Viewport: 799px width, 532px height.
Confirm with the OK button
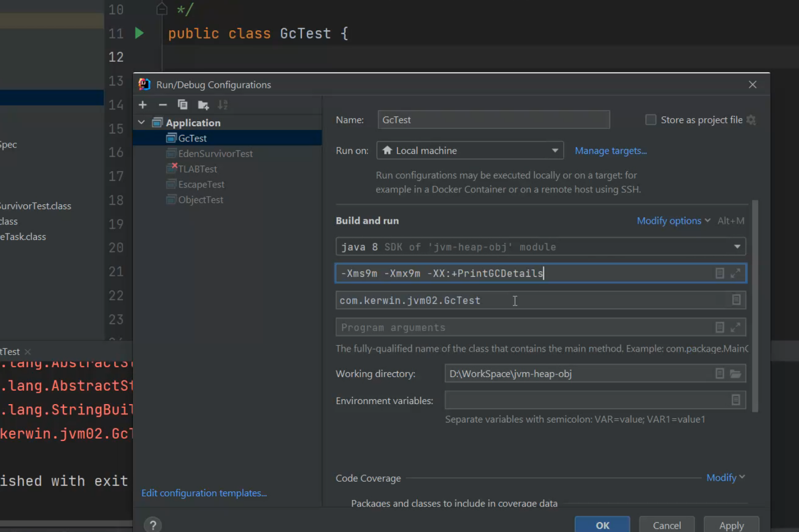[602, 525]
